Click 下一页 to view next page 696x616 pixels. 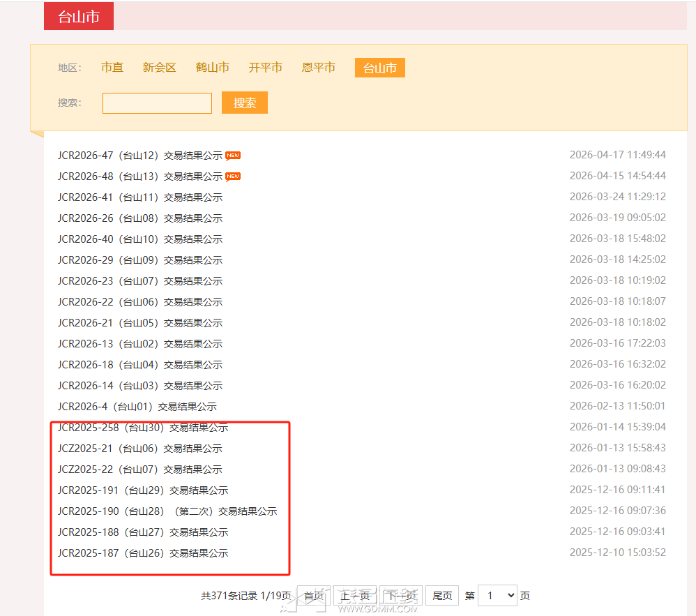pos(400,595)
